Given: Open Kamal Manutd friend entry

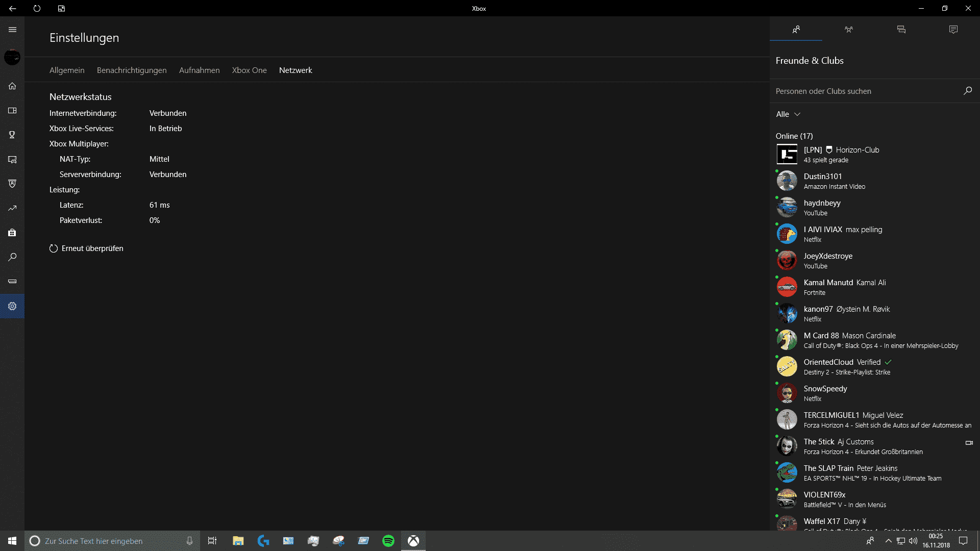Looking at the screenshot, I should (875, 287).
